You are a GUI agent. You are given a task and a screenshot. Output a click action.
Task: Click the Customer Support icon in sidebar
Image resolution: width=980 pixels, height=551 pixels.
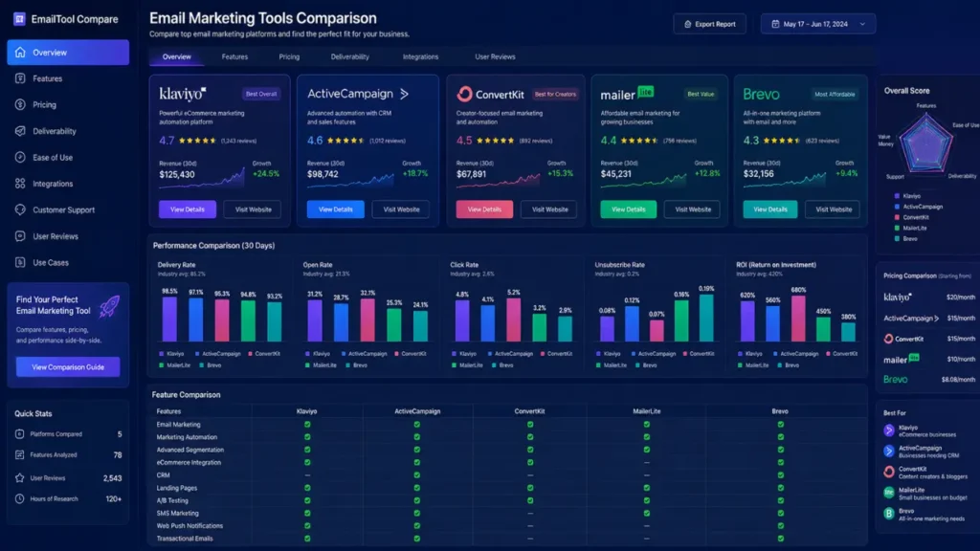[21, 209]
